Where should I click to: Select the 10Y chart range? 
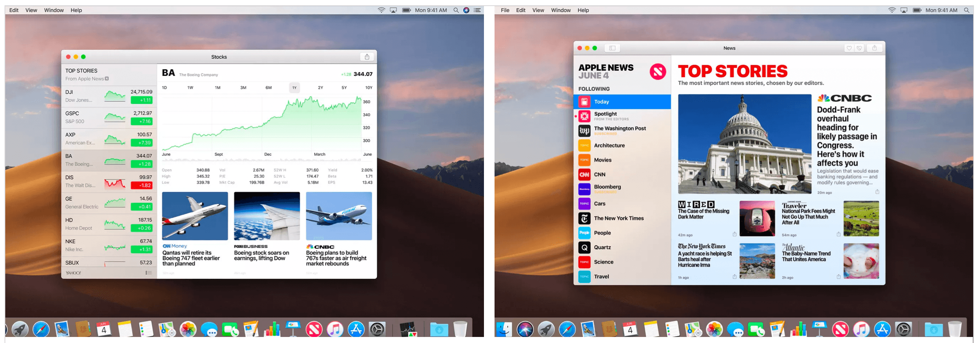coord(369,88)
